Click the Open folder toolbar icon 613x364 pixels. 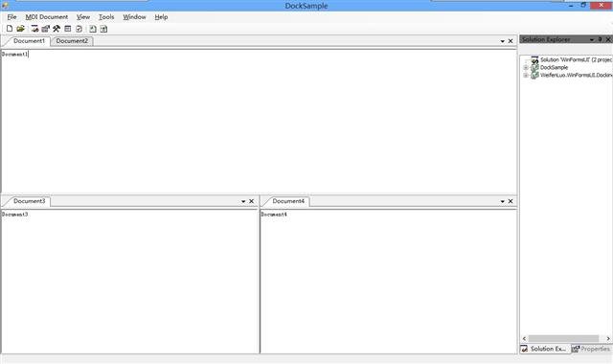[x=20, y=29]
